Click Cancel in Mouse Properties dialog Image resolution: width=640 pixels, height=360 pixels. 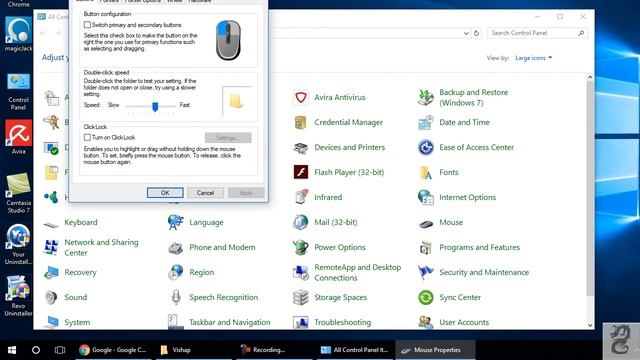[x=205, y=193]
